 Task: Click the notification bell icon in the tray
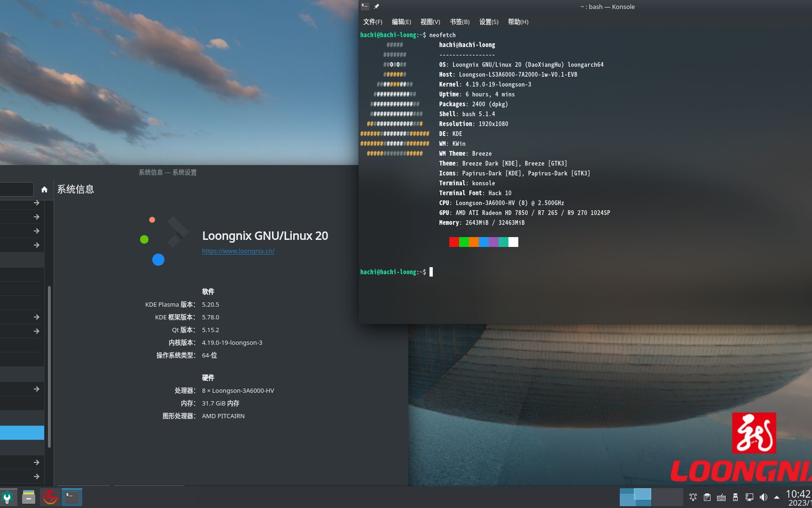tap(693, 497)
